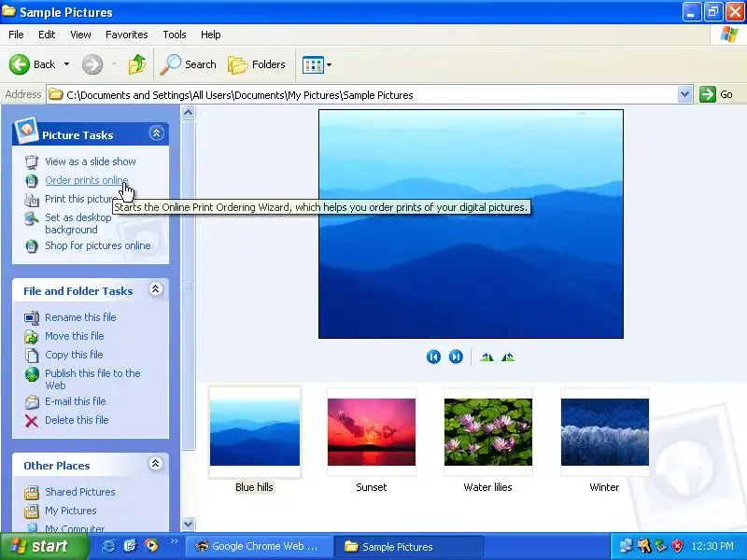747x560 pixels.
Task: Select the Sunset thumbnail
Action: click(372, 432)
